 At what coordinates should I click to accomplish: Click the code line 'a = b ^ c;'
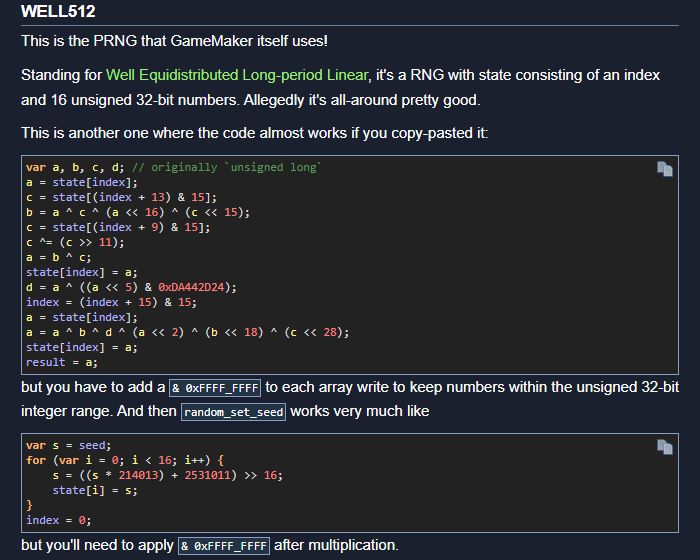click(58, 258)
